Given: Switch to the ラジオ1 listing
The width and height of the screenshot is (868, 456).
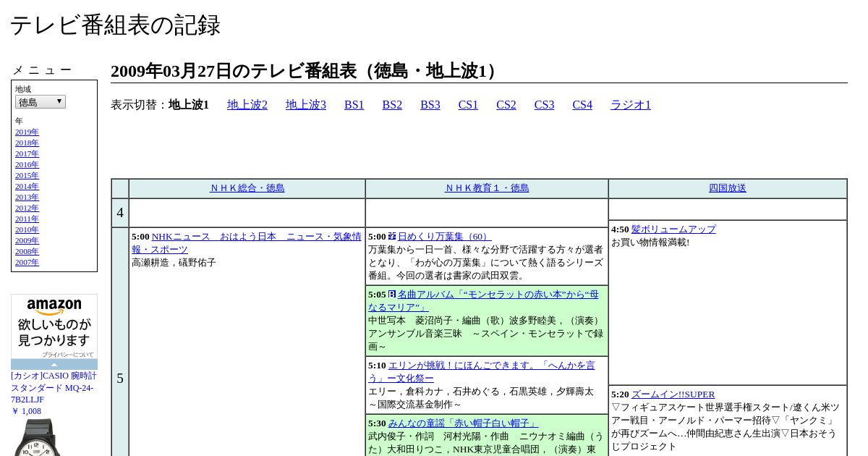Looking at the screenshot, I should (631, 105).
